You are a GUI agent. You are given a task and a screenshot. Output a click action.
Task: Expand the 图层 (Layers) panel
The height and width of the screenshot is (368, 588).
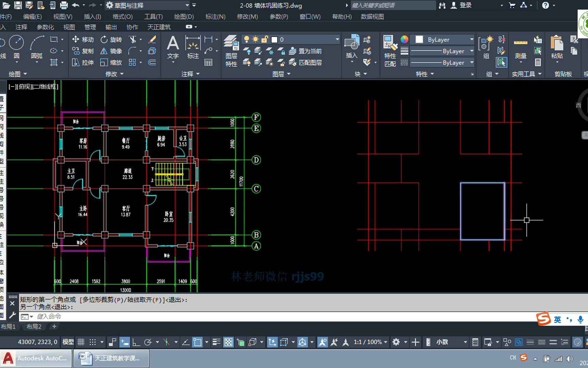(x=281, y=74)
